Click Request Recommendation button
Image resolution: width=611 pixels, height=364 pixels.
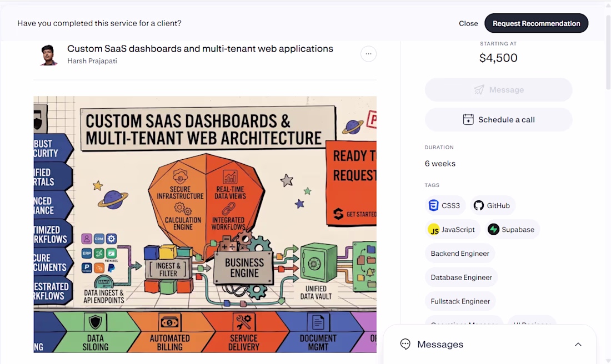click(536, 23)
